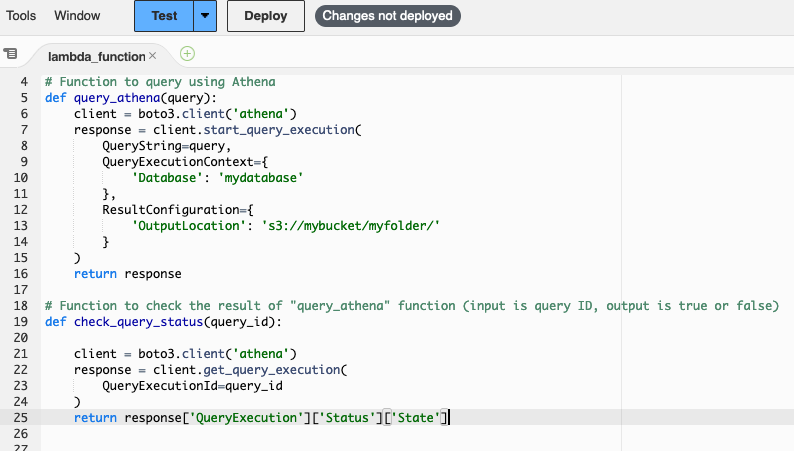Open the Window menu
This screenshot has height=451, width=794.
coord(77,16)
